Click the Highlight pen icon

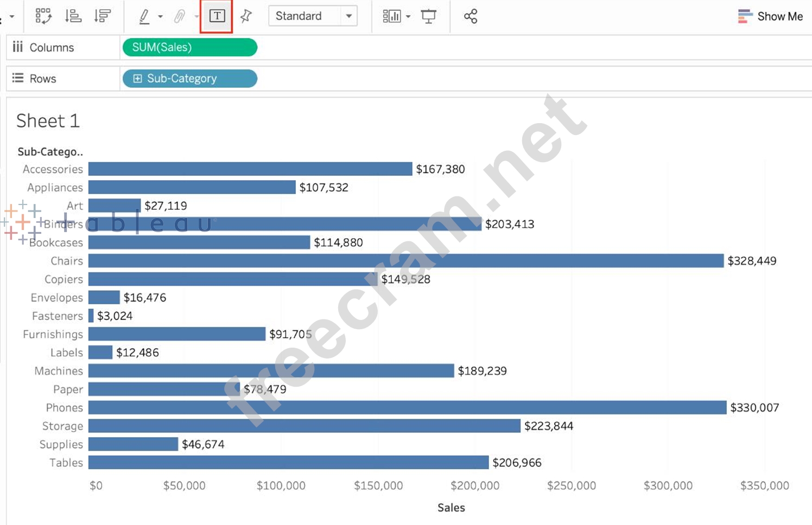(144, 16)
